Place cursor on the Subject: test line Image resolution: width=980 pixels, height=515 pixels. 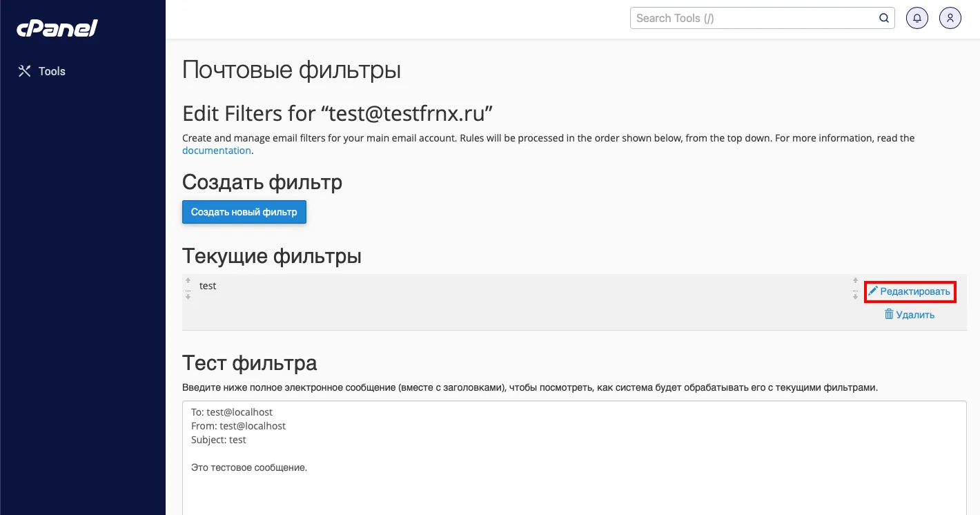(x=219, y=440)
